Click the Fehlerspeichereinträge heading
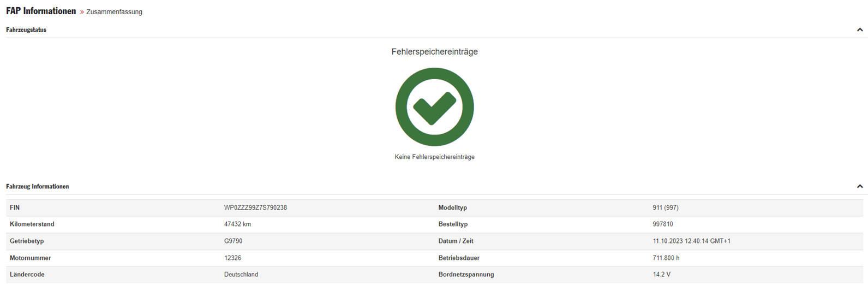This screenshot has height=285, width=868. pyautogui.click(x=434, y=52)
